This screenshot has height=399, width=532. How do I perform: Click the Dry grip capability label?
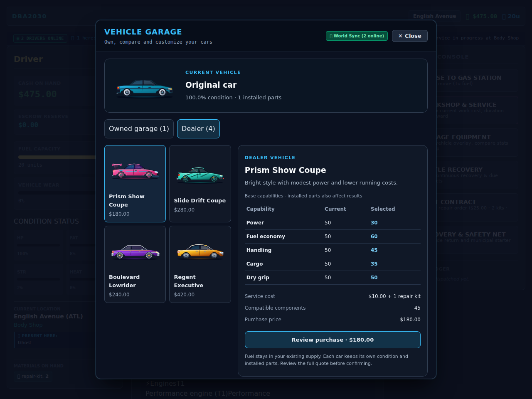(x=258, y=278)
